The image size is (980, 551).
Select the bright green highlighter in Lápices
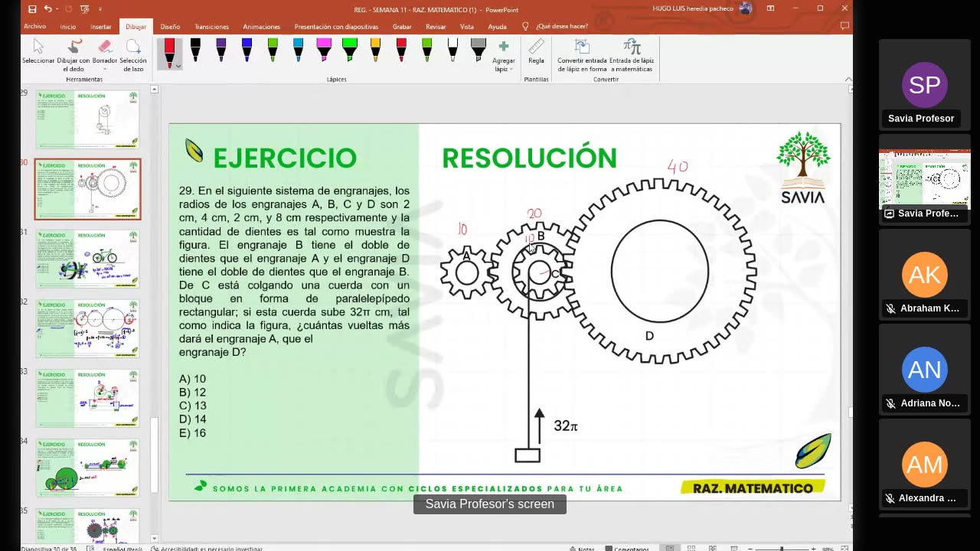click(350, 51)
